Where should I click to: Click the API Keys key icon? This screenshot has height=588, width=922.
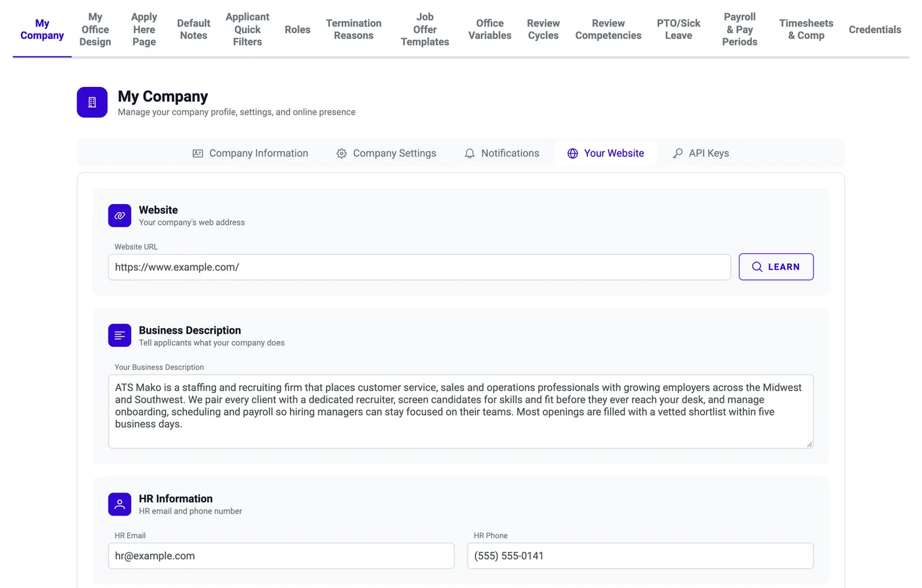tap(678, 153)
